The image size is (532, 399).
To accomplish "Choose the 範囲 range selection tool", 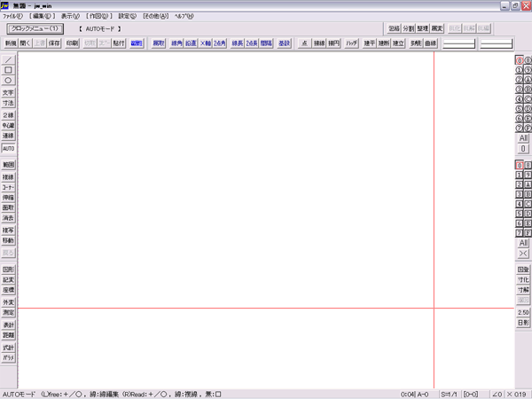I will coord(8,165).
